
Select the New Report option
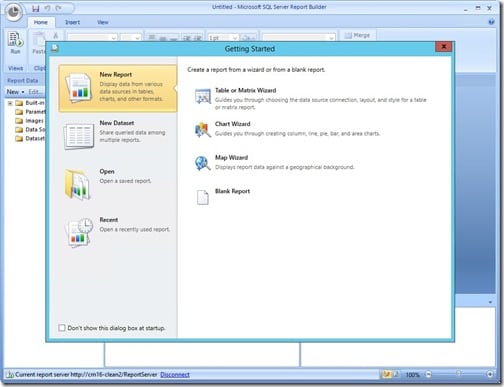117,88
